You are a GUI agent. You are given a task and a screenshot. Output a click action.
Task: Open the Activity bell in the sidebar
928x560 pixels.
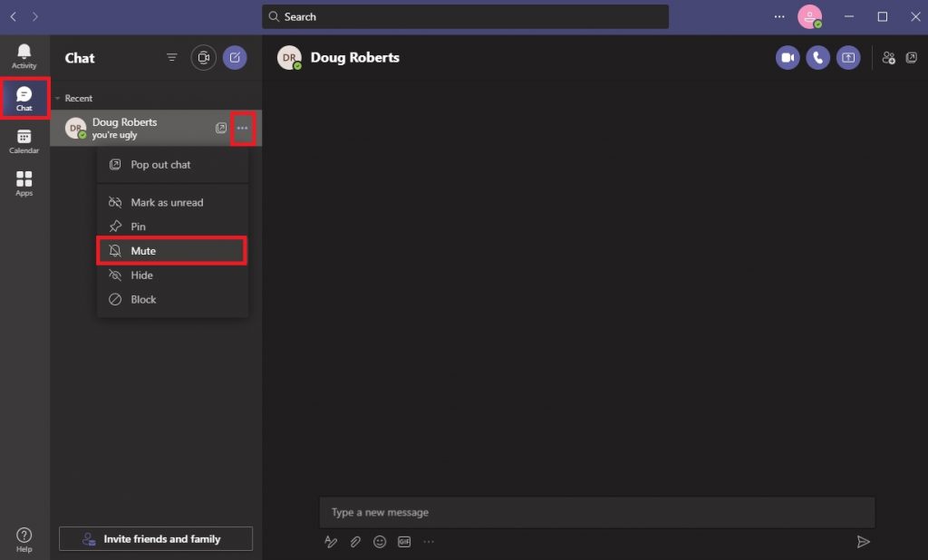coord(24,56)
